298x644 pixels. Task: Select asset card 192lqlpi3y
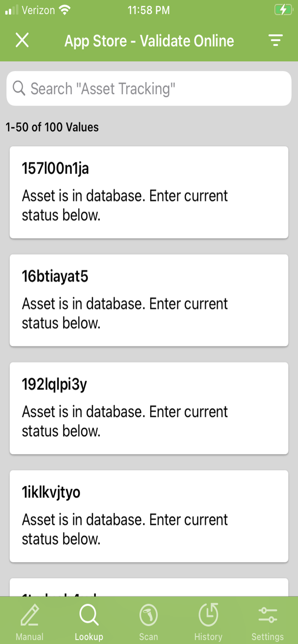pos(149,408)
